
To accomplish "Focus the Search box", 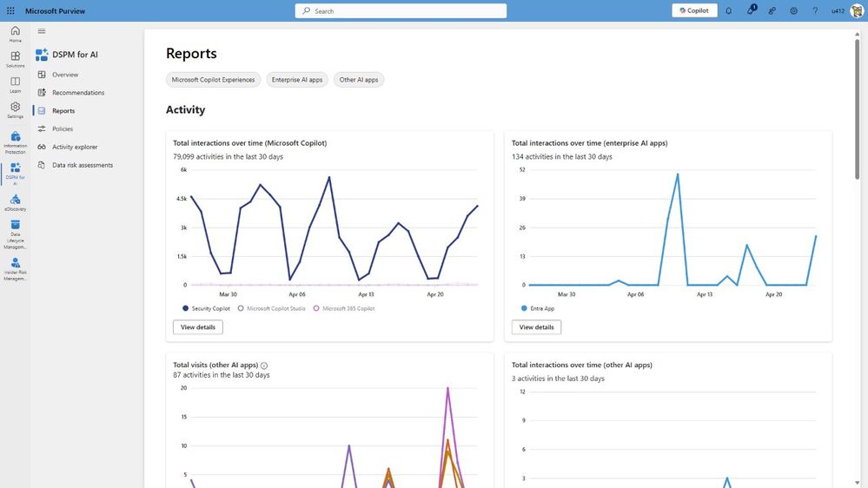I will 401,10.
